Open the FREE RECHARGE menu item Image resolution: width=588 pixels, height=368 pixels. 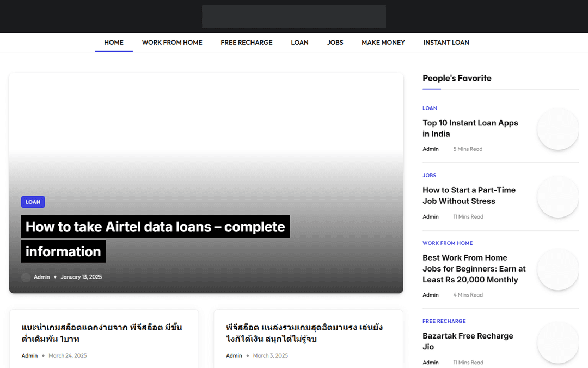(247, 43)
